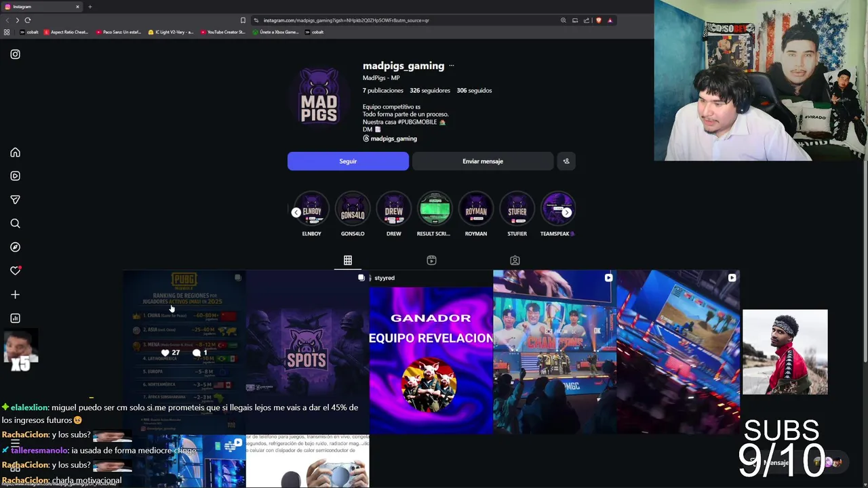The width and height of the screenshot is (868, 488).
Task: Open IC Light V2-Vary bookmark
Action: click(171, 32)
